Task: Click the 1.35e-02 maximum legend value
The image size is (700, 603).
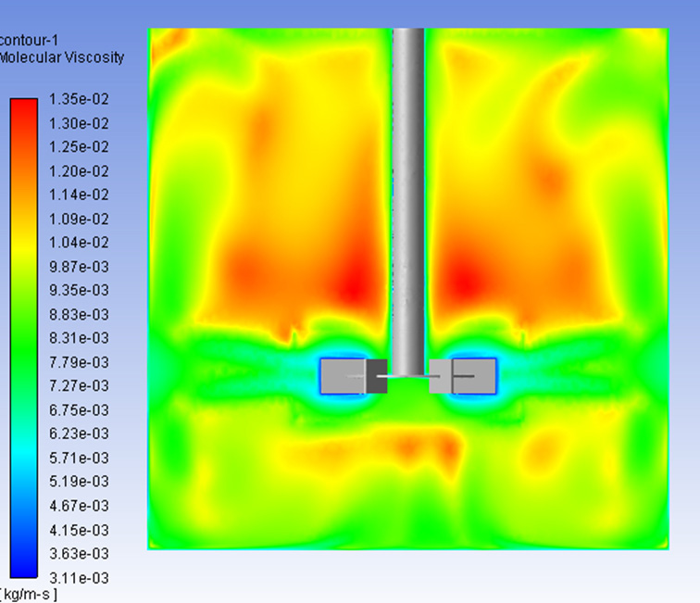Action: point(79,99)
